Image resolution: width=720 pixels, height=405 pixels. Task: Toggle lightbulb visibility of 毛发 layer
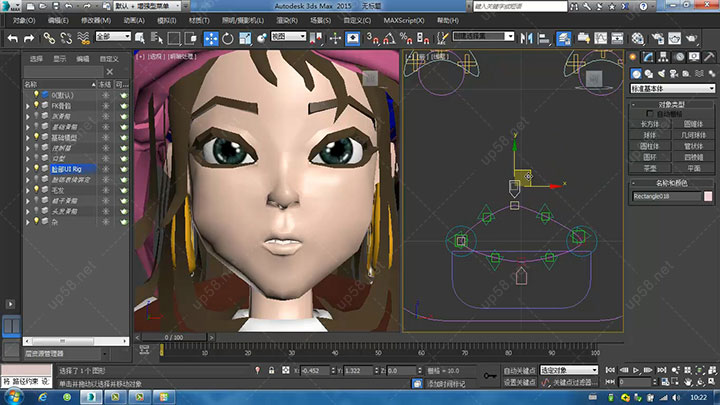[x=36, y=190]
